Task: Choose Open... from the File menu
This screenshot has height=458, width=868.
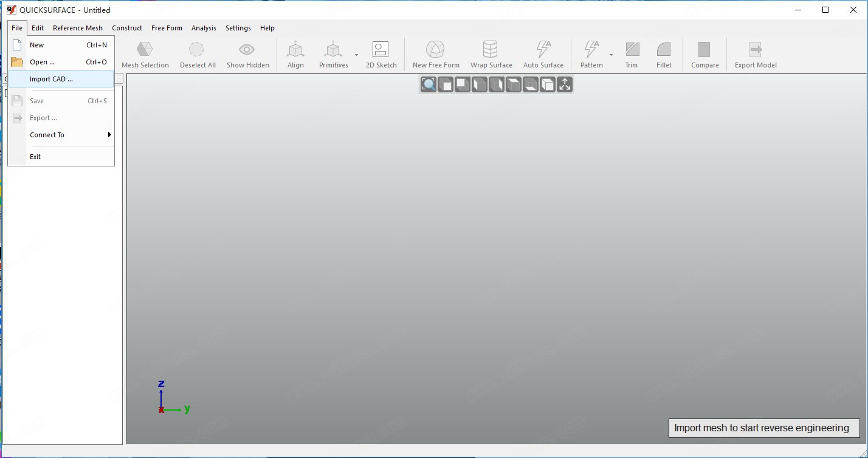Action: tap(61, 62)
